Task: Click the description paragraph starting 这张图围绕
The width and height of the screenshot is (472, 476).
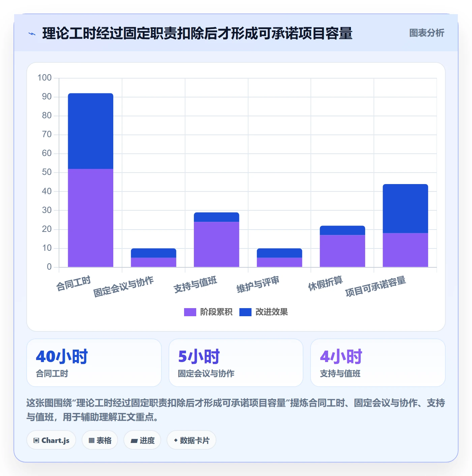Action: (x=236, y=410)
